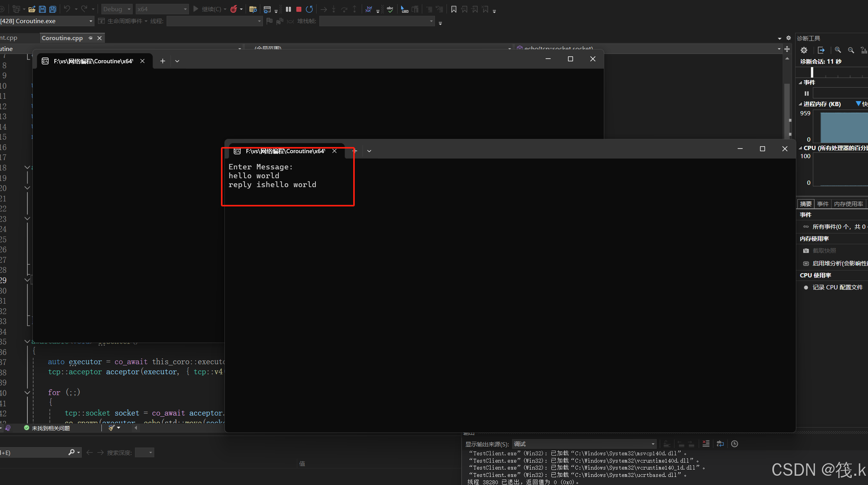Pin the Coroutine.cpp tab
868x485 pixels.
91,38
